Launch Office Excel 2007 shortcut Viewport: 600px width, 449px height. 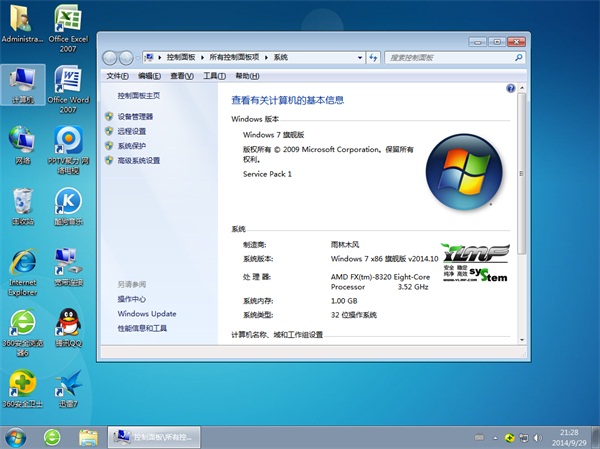coord(68,28)
